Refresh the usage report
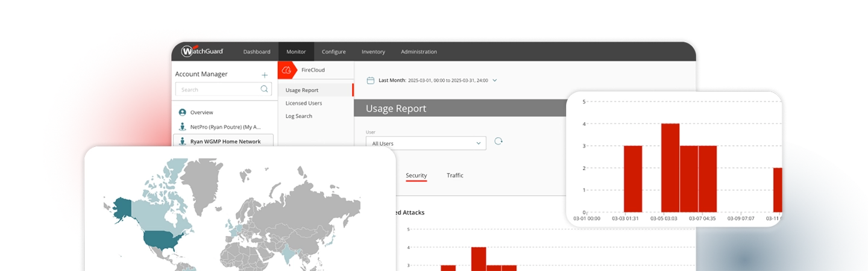The image size is (868, 271). point(498,141)
